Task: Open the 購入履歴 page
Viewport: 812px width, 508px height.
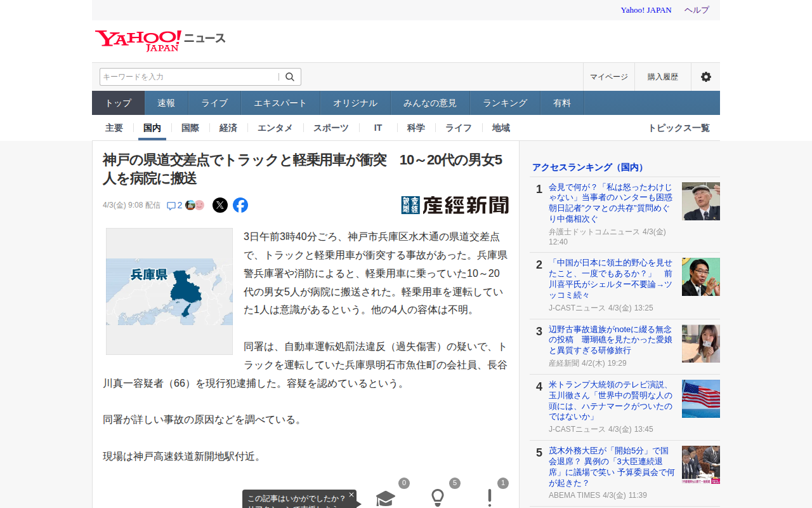Action: pyautogui.click(x=663, y=77)
